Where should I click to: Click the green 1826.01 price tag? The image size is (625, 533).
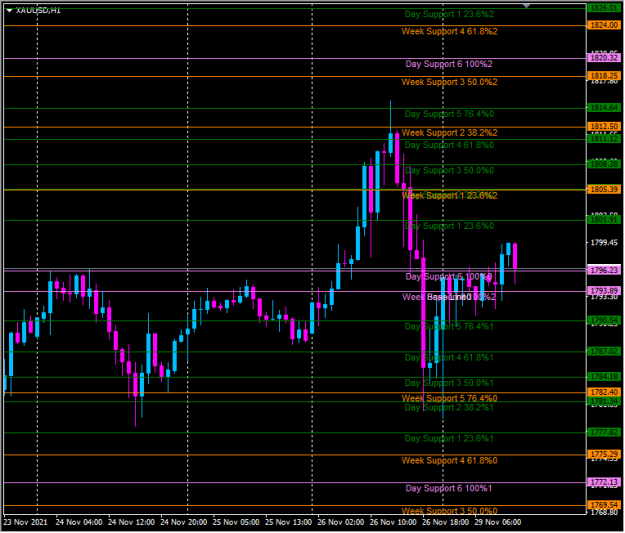pyautogui.click(x=604, y=8)
